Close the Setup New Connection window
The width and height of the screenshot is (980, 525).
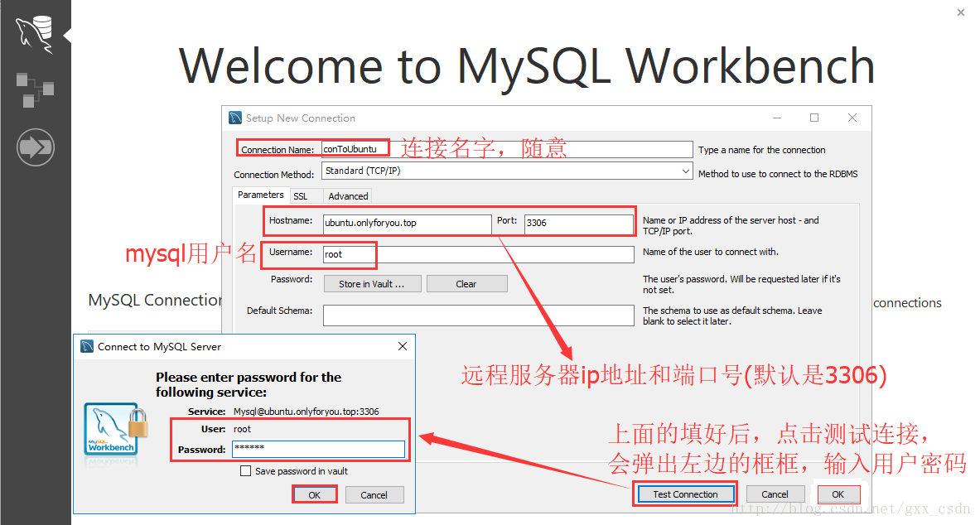pyautogui.click(x=852, y=118)
